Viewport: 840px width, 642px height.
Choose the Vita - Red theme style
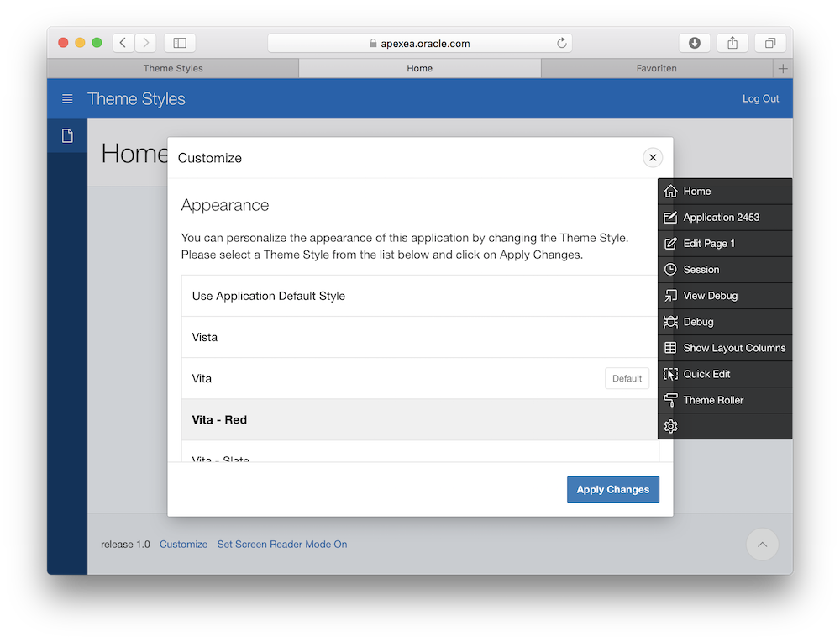(x=219, y=420)
